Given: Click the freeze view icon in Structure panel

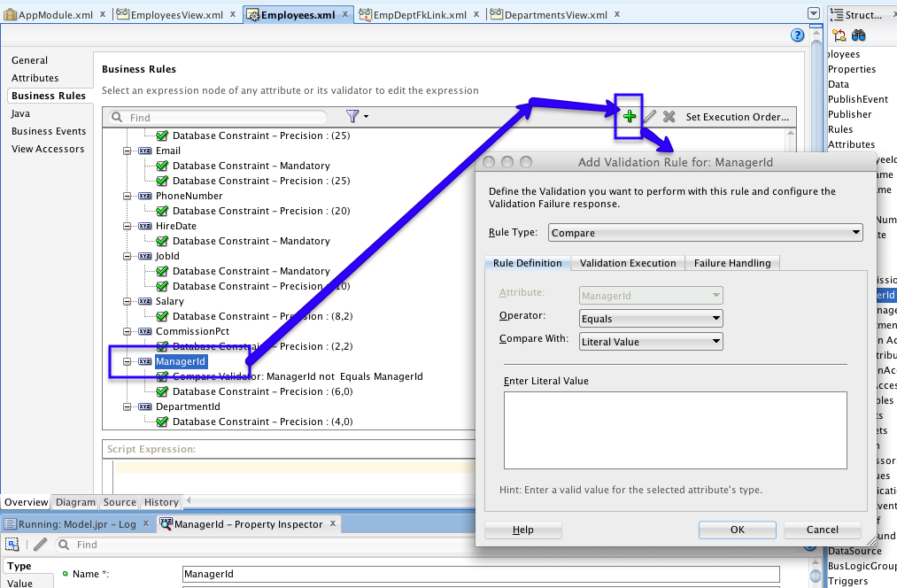Looking at the screenshot, I should click(x=838, y=34).
